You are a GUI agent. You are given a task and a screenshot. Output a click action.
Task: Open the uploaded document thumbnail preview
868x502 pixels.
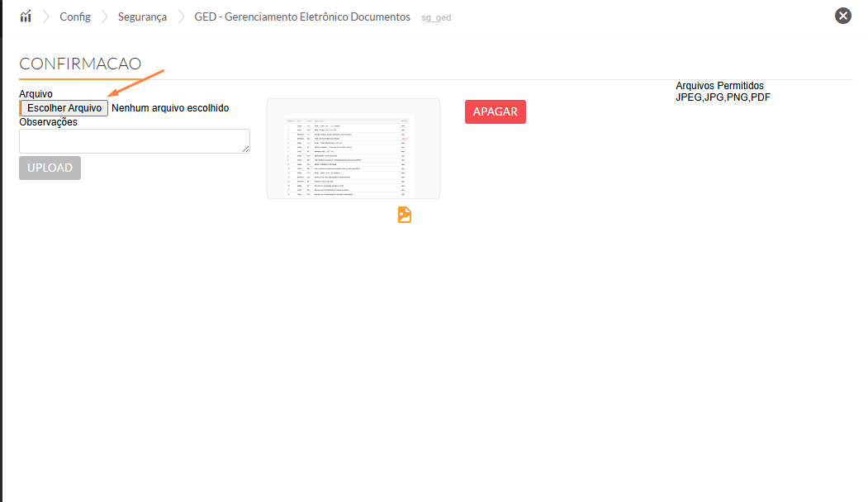click(353, 149)
